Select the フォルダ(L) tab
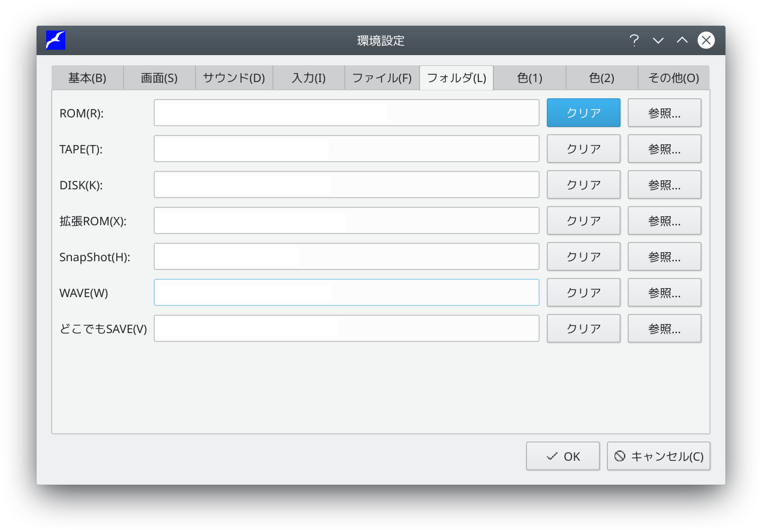 coord(456,78)
